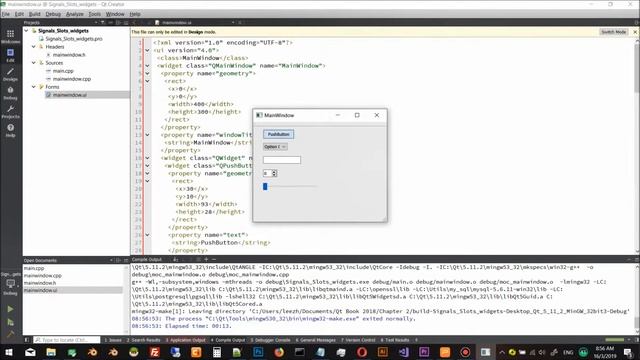The width and height of the screenshot is (640, 360).
Task: Select main.cpp in the Sources folder
Action: coord(63,71)
